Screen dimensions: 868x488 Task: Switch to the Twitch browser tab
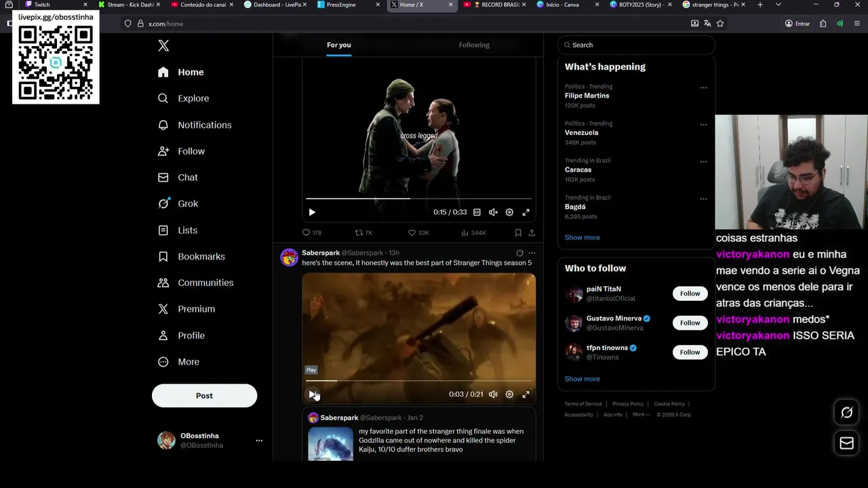pos(56,5)
